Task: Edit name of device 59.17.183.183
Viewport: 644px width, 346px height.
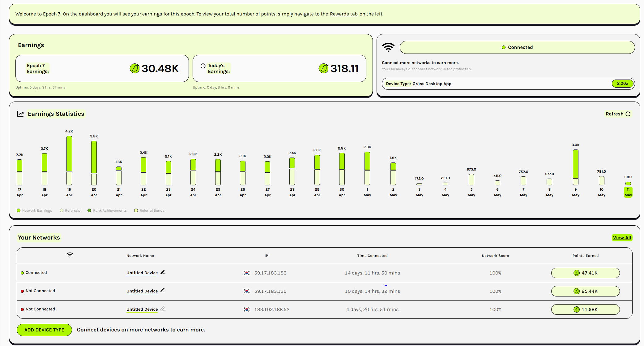Action: (x=163, y=272)
